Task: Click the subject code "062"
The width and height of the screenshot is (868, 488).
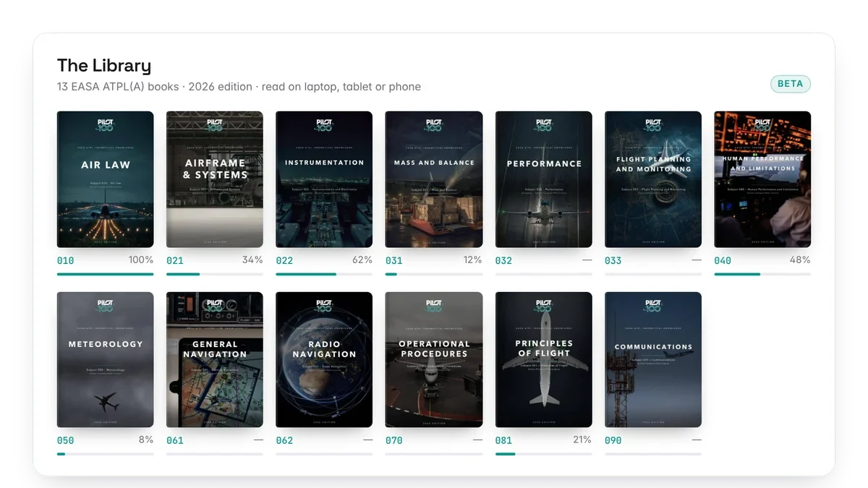Action: tap(285, 440)
